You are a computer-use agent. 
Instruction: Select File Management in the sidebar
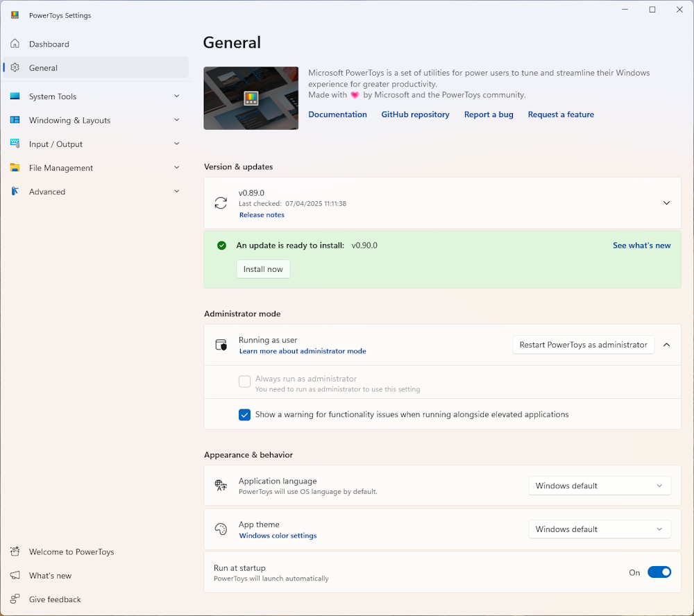pos(96,168)
